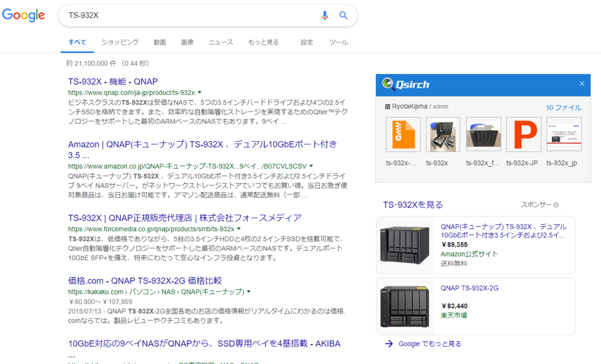The height and width of the screenshot is (364, 601).
Task: Switch to the ショッピング tab
Action: tap(120, 43)
